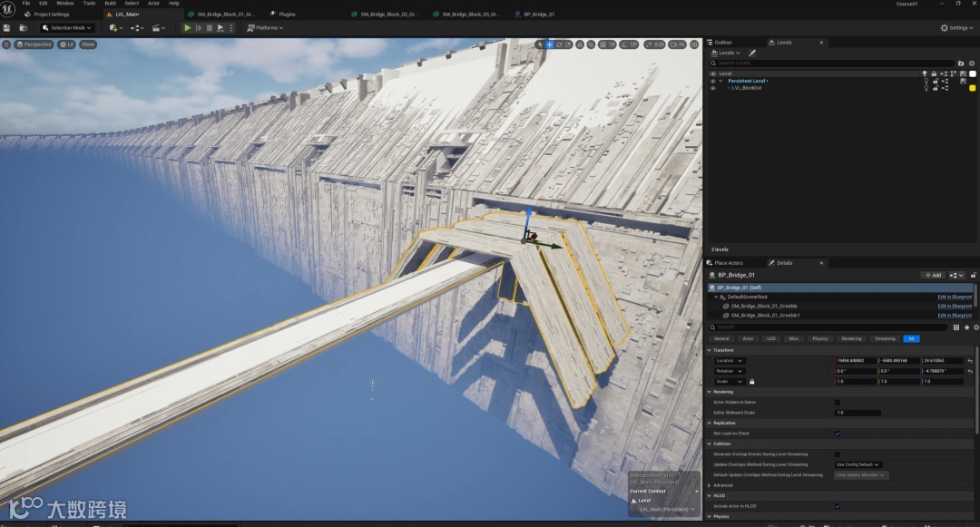Uncheck Net Load on Client
The height and width of the screenshot is (527, 980).
click(837, 434)
